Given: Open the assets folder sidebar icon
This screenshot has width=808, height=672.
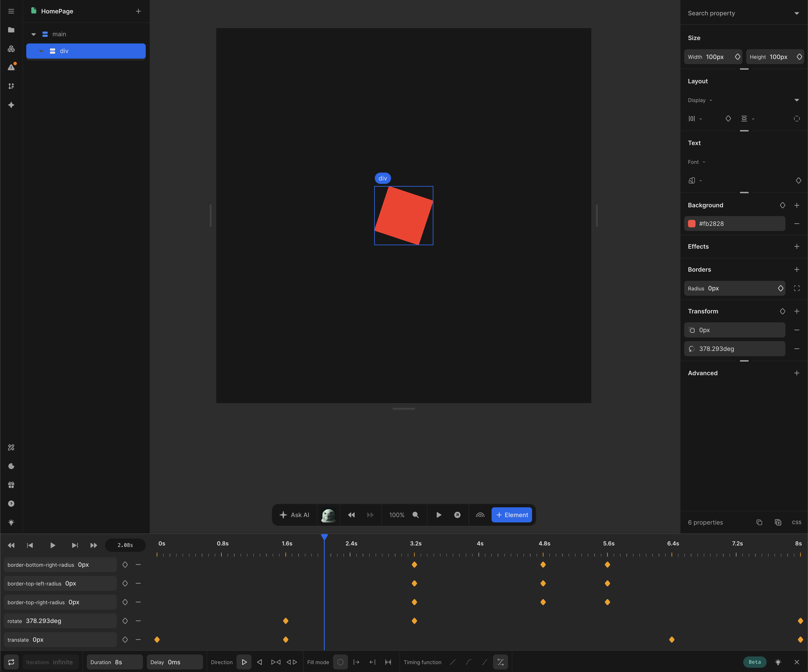Looking at the screenshot, I should (11, 30).
